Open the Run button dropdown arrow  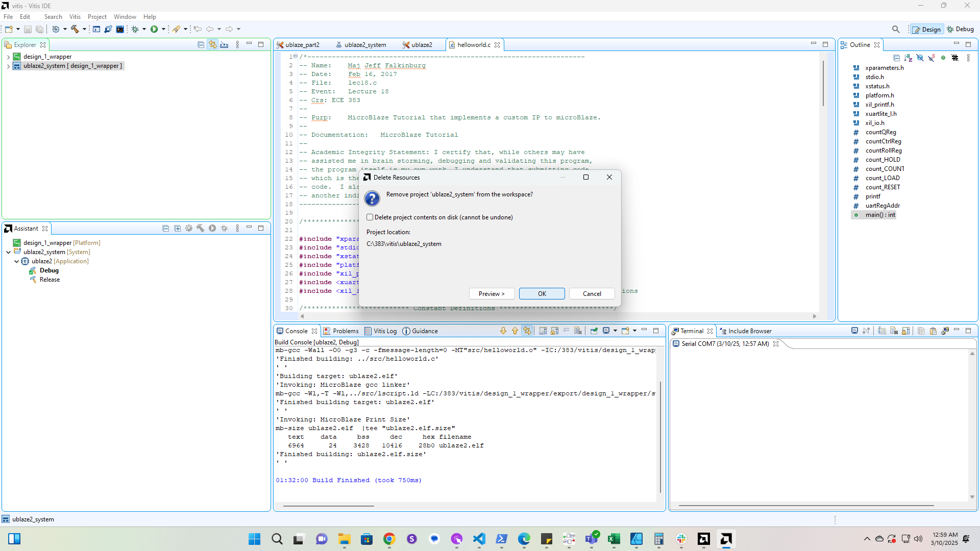164,29
